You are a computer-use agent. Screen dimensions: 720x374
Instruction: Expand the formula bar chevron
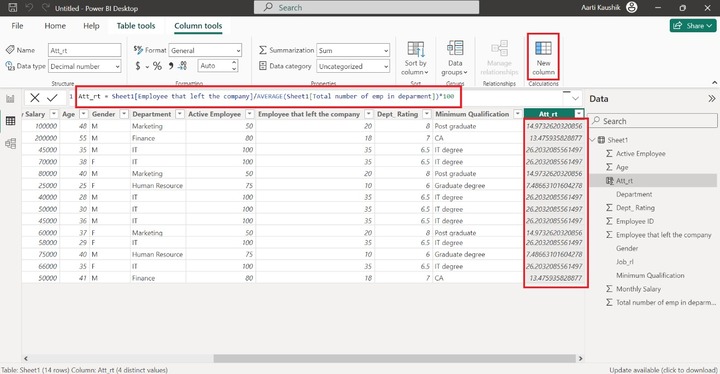coord(575,98)
